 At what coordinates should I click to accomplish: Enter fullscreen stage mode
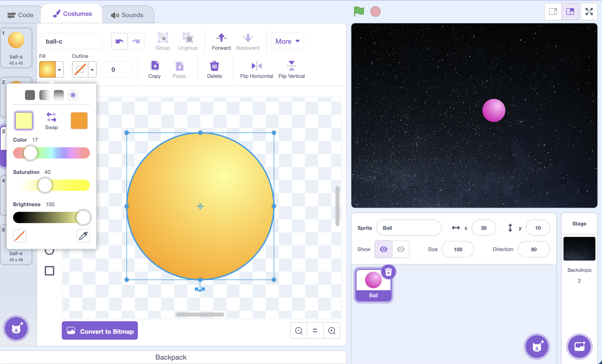589,11
